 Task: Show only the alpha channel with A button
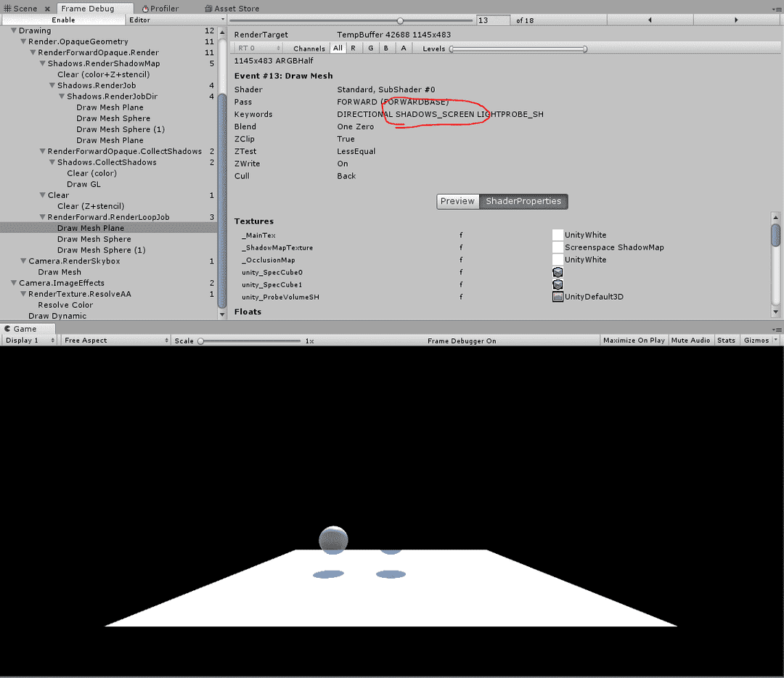coord(403,48)
